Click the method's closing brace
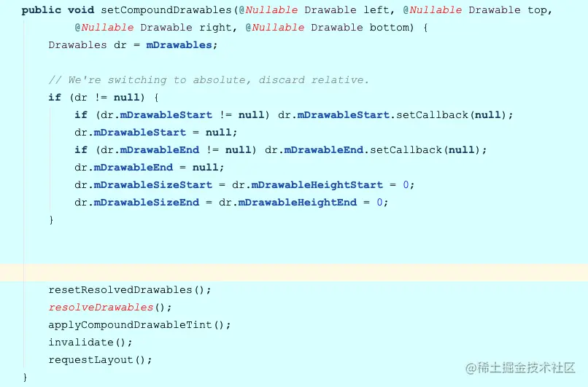588x387 pixels. click(25, 377)
